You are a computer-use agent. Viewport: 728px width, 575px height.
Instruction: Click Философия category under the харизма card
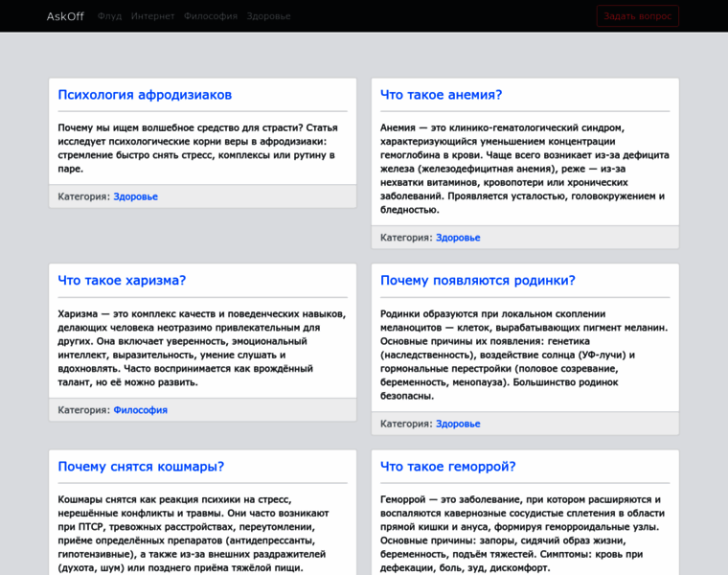pyautogui.click(x=140, y=410)
